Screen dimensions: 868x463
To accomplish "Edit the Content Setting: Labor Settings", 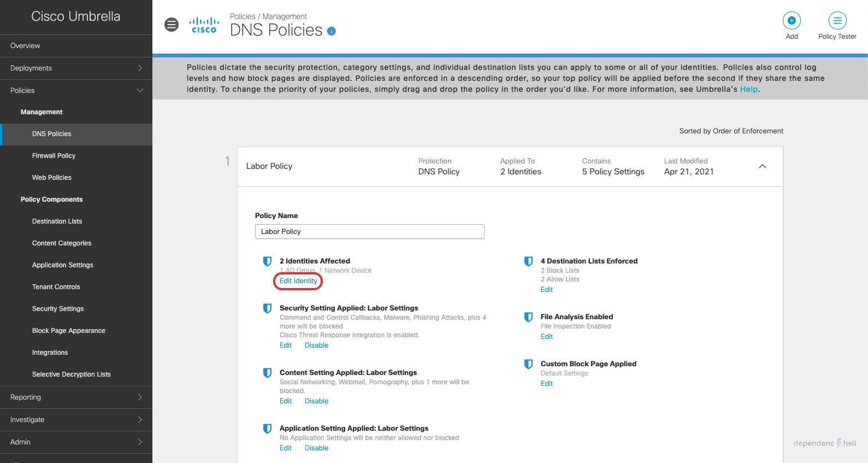I will [x=286, y=401].
